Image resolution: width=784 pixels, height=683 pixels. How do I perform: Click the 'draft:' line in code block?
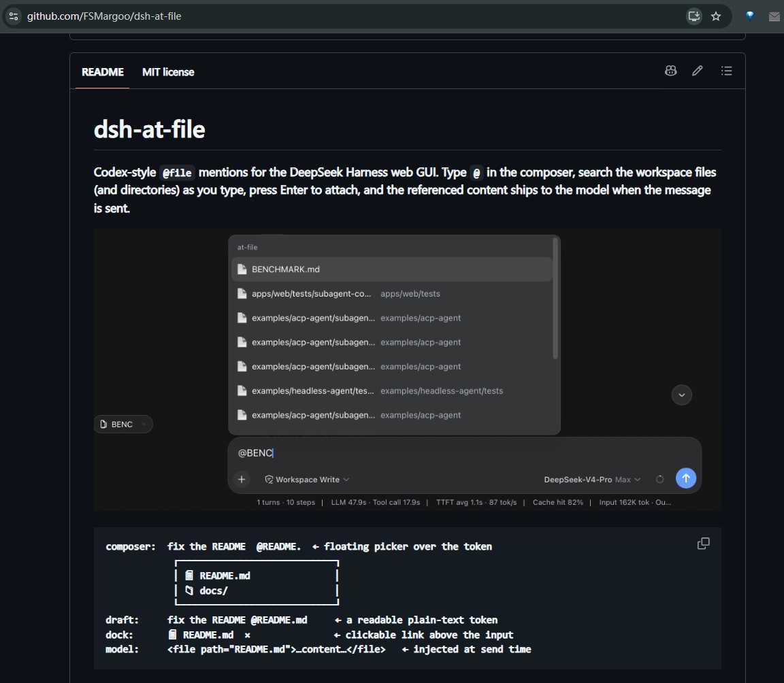pyautogui.click(x=301, y=620)
